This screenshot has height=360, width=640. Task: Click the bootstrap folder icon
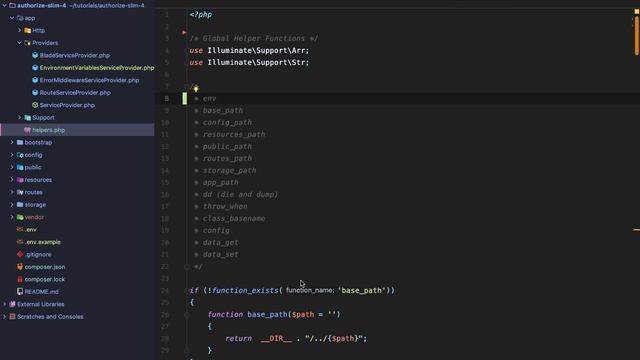click(x=20, y=142)
